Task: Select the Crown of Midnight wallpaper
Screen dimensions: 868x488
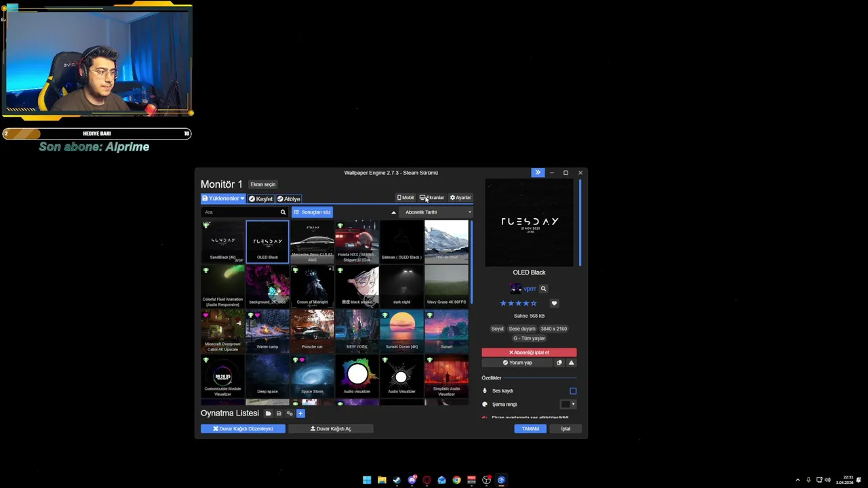Action: coord(312,286)
